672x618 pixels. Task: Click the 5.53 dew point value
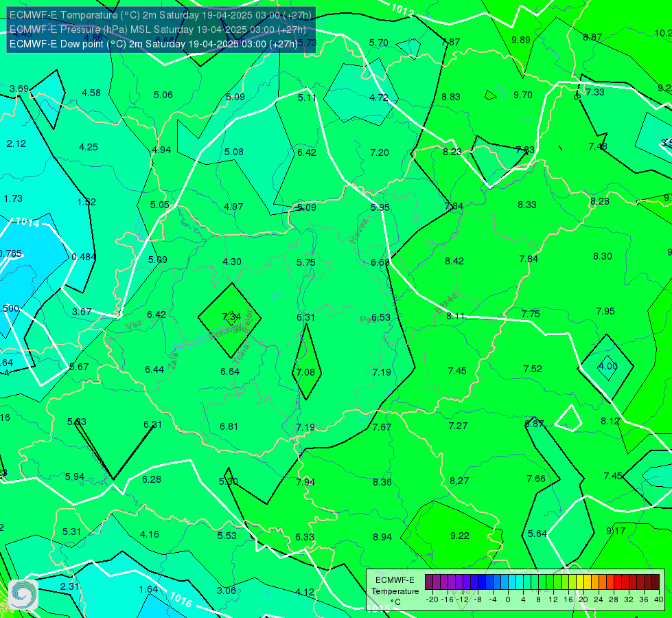click(227, 536)
